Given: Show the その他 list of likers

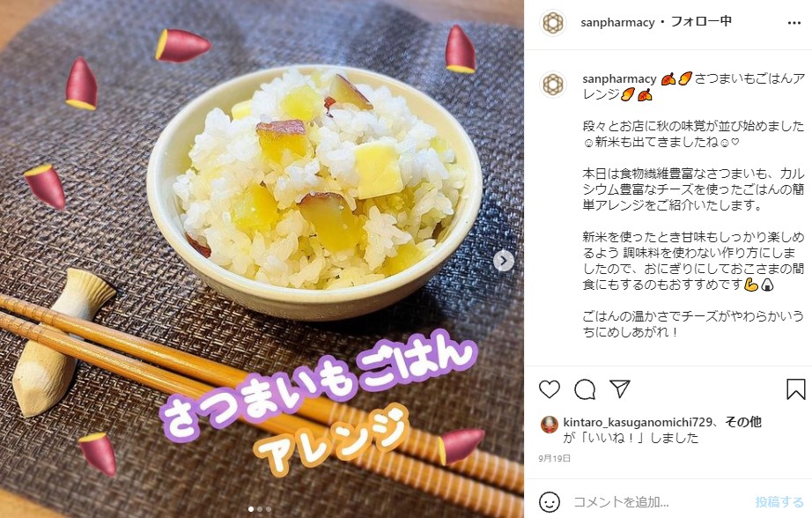Looking at the screenshot, I should pos(743,422).
